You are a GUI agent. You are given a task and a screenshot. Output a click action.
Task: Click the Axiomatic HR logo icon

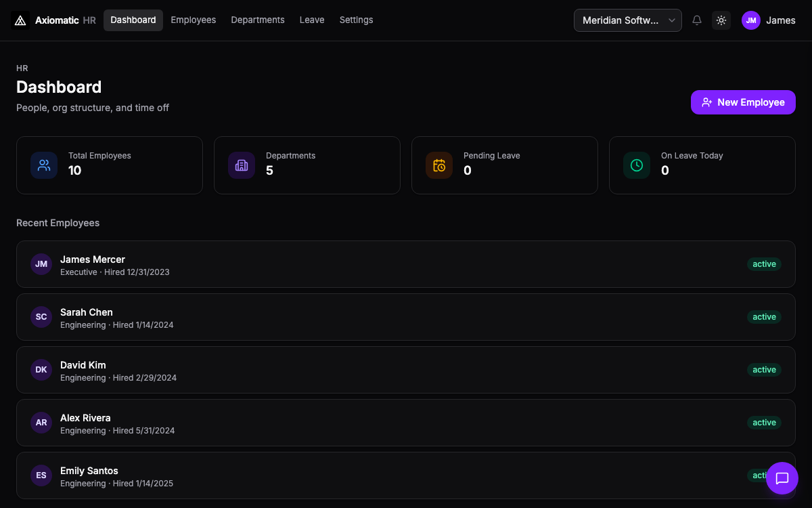pyautogui.click(x=20, y=20)
